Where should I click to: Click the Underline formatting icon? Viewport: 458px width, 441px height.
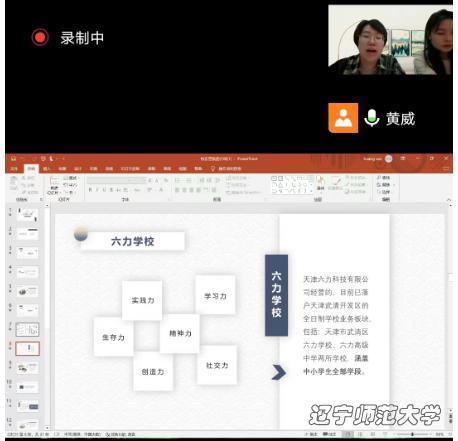[x=104, y=190]
